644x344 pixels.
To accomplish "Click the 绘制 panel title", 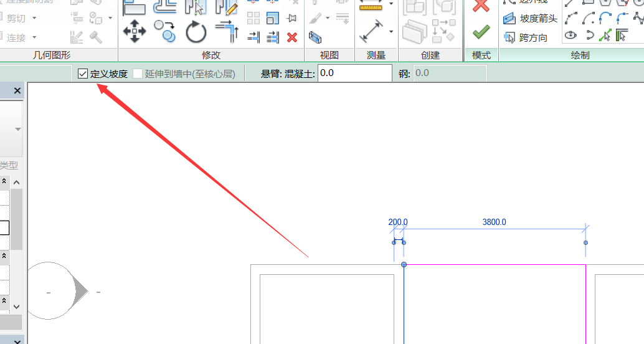I will pyautogui.click(x=580, y=55).
